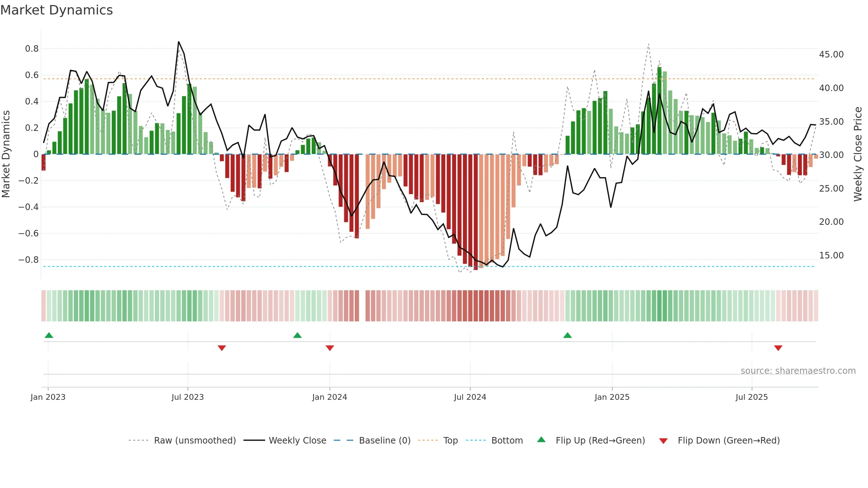Select the green flip-up triangle near Nov 2024
This screenshot has width=868, height=488.
click(x=567, y=335)
